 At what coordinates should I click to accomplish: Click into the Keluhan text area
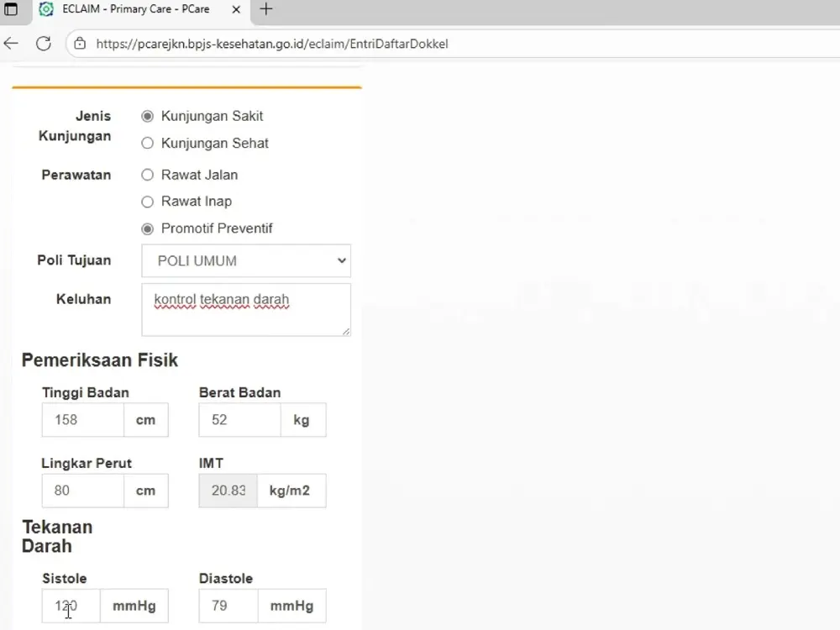[x=245, y=309]
